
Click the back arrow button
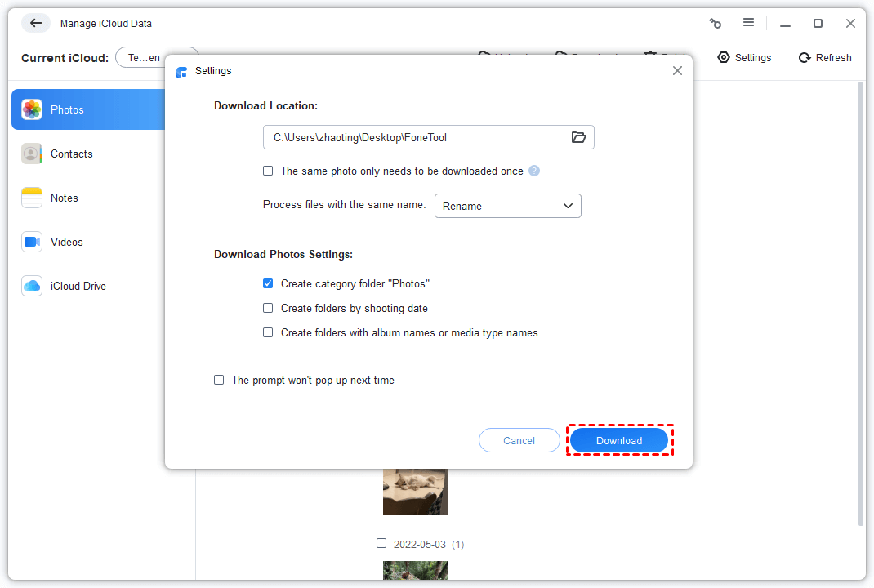[35, 24]
